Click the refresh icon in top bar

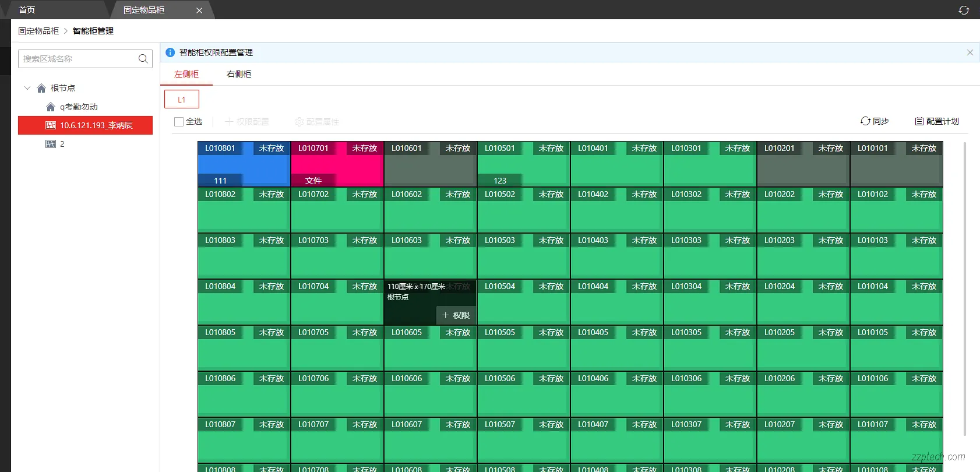coord(964,10)
